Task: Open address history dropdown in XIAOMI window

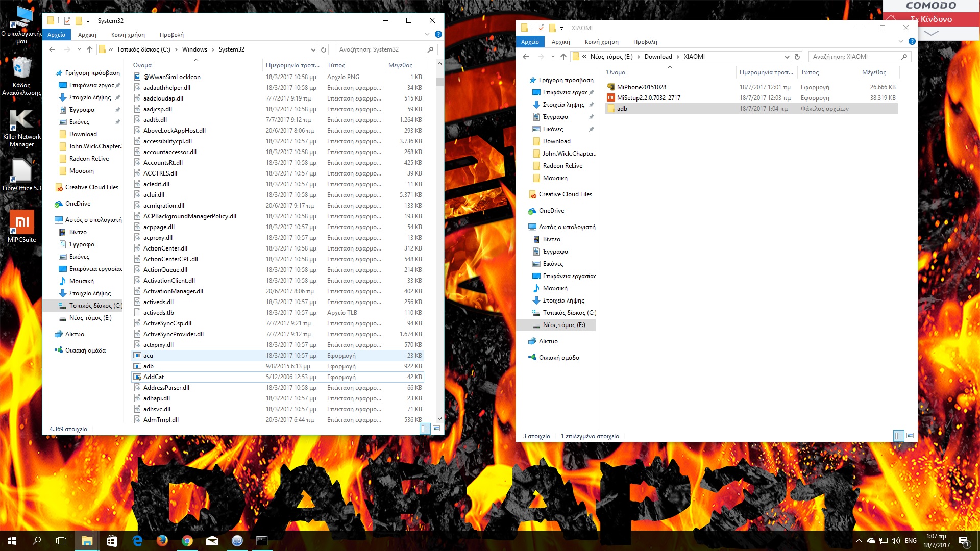Action: coord(787,57)
